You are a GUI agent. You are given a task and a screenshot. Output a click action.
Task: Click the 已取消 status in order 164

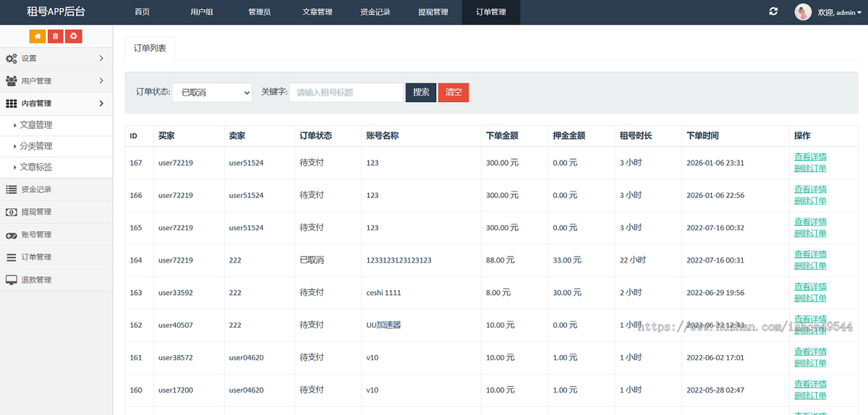pyautogui.click(x=312, y=260)
